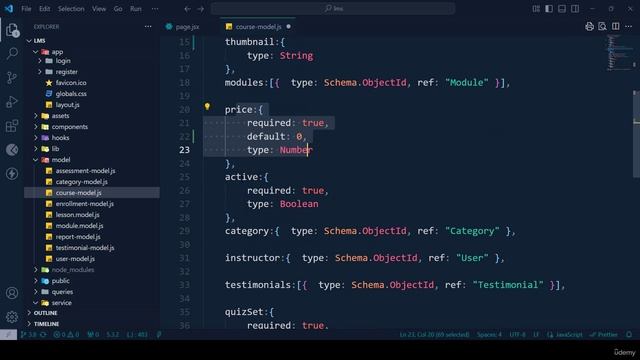
Task: Click the notifications bell in status bar
Action: 629,335
